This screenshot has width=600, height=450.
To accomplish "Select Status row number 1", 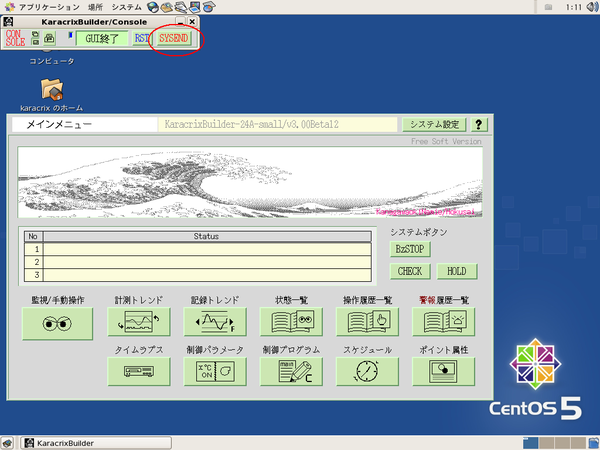I will point(197,249).
